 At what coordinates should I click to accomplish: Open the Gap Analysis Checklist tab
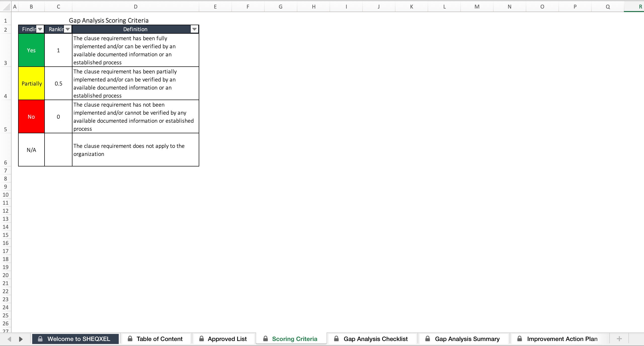pos(375,339)
